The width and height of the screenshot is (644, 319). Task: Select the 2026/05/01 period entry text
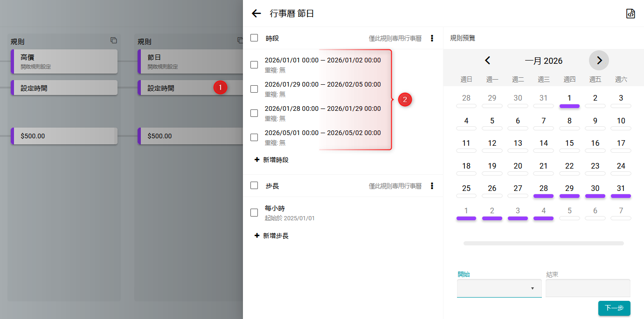click(x=322, y=133)
